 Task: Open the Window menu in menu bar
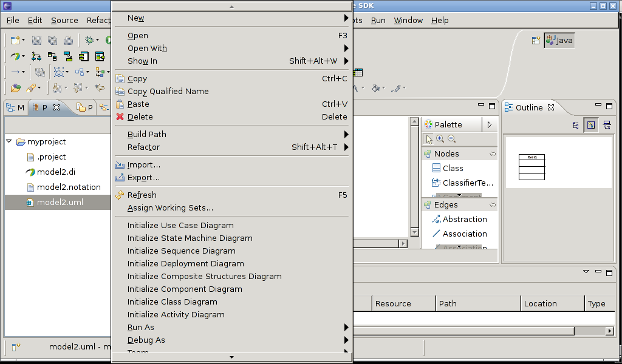[x=408, y=20]
